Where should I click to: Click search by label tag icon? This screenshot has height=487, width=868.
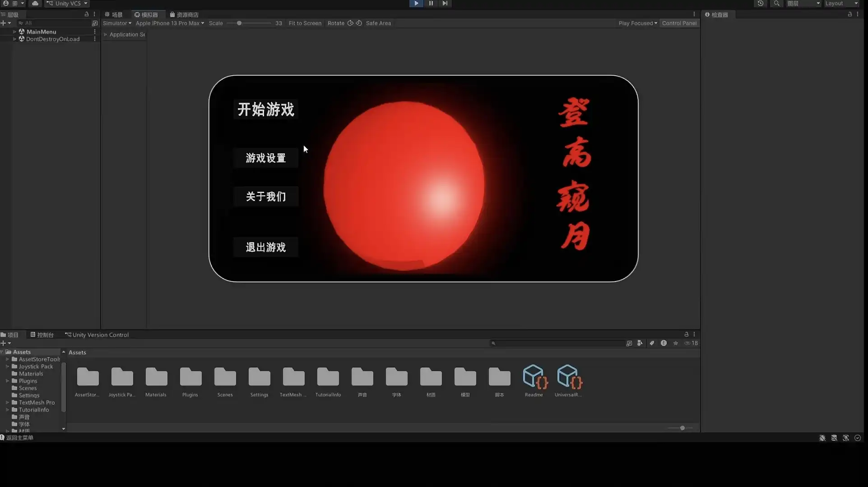[652, 343]
